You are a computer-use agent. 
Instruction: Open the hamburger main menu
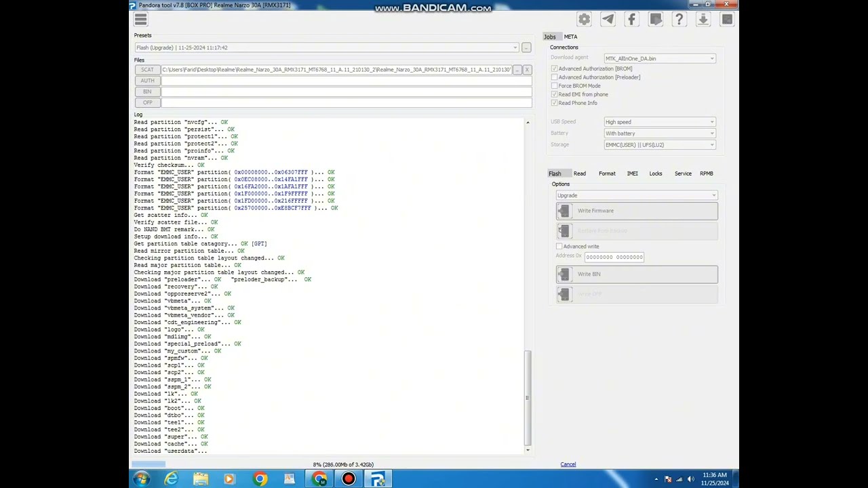[140, 20]
